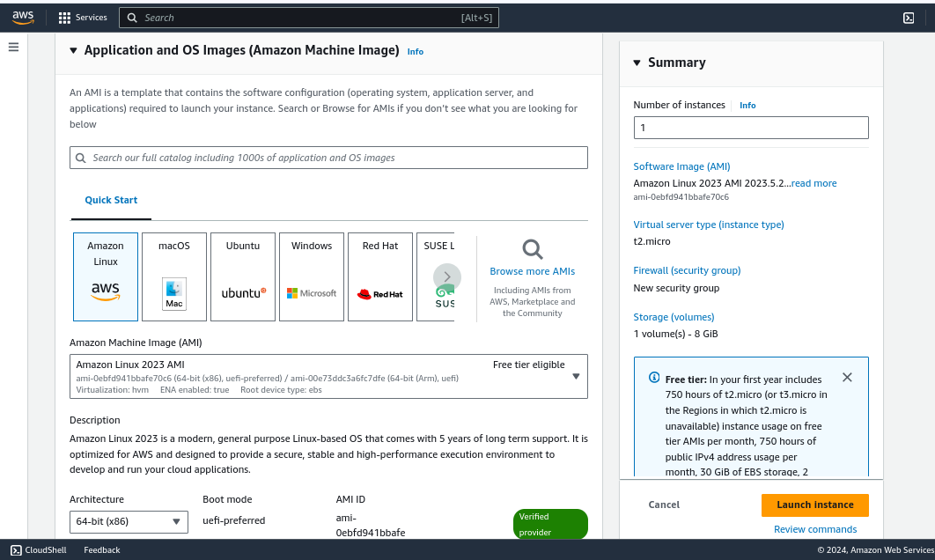Toggle the left navigation hamburger menu

[x=14, y=48]
